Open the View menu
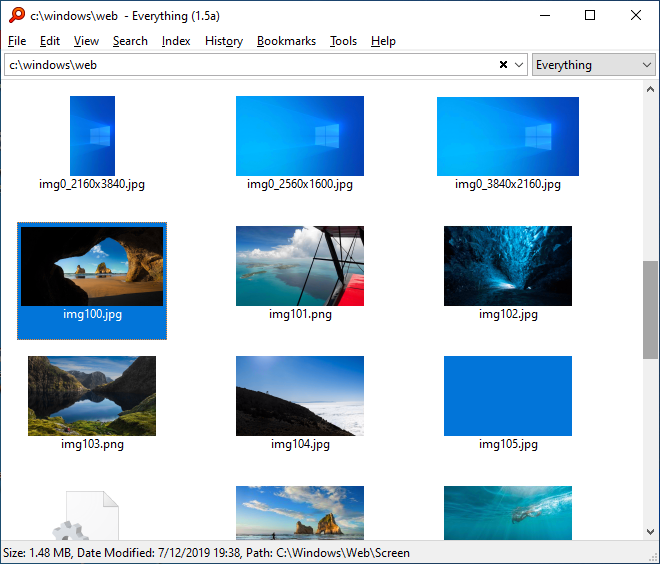Viewport: 660px width, 564px height. tap(86, 41)
